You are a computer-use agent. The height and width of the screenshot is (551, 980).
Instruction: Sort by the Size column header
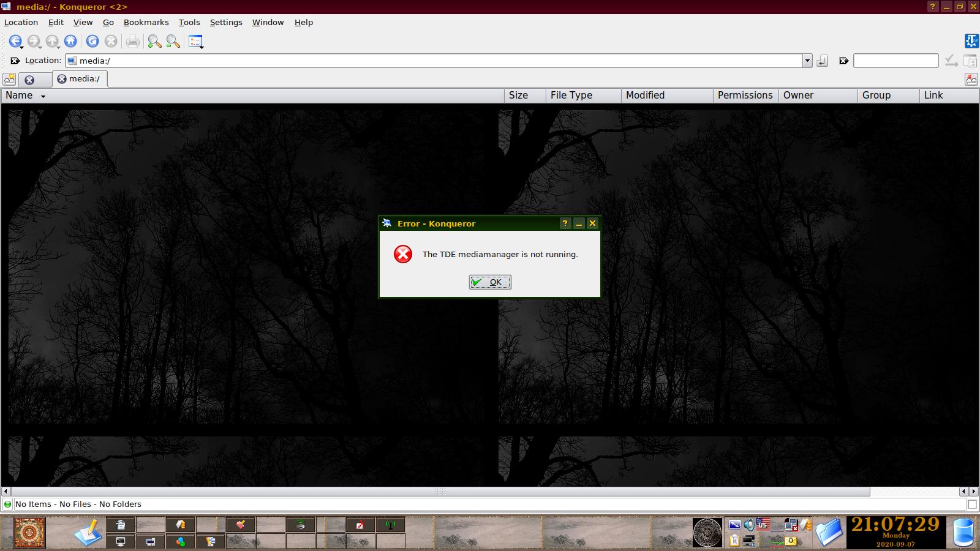(525, 96)
